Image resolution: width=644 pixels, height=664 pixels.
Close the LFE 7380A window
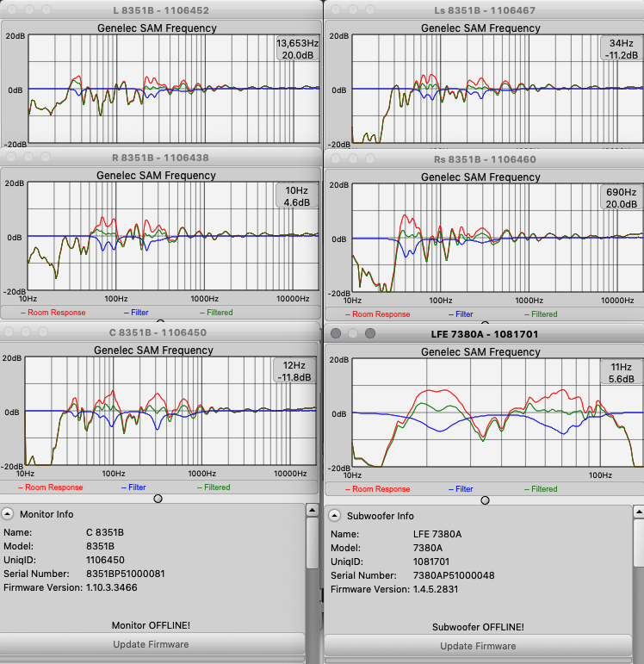point(336,333)
